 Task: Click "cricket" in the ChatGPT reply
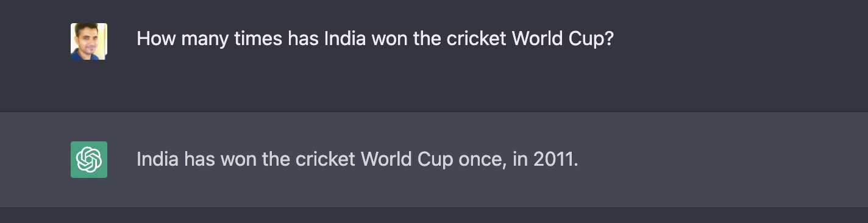(x=325, y=160)
